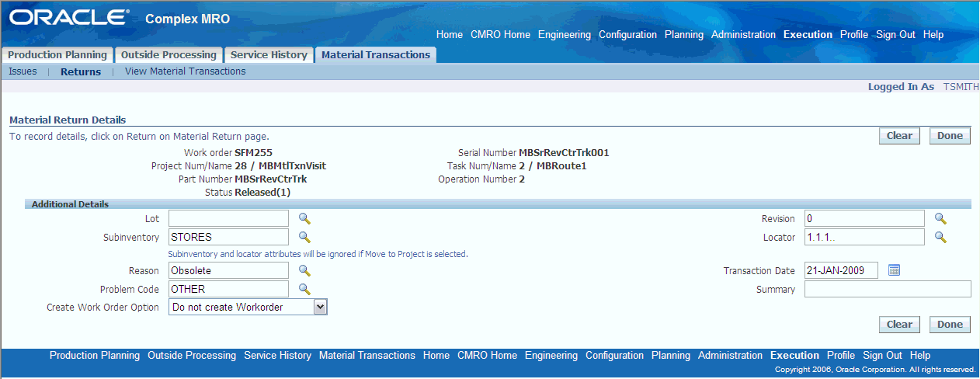Open the Returns subtab

[81, 71]
